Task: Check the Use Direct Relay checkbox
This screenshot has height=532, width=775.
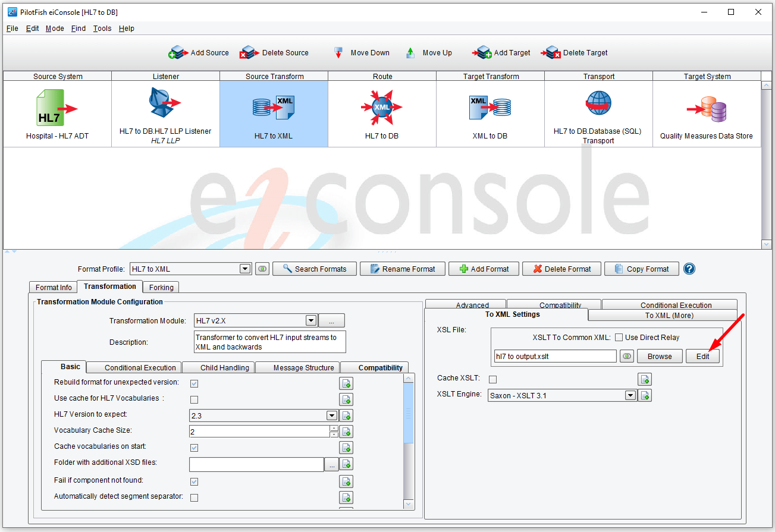Action: tap(619, 337)
